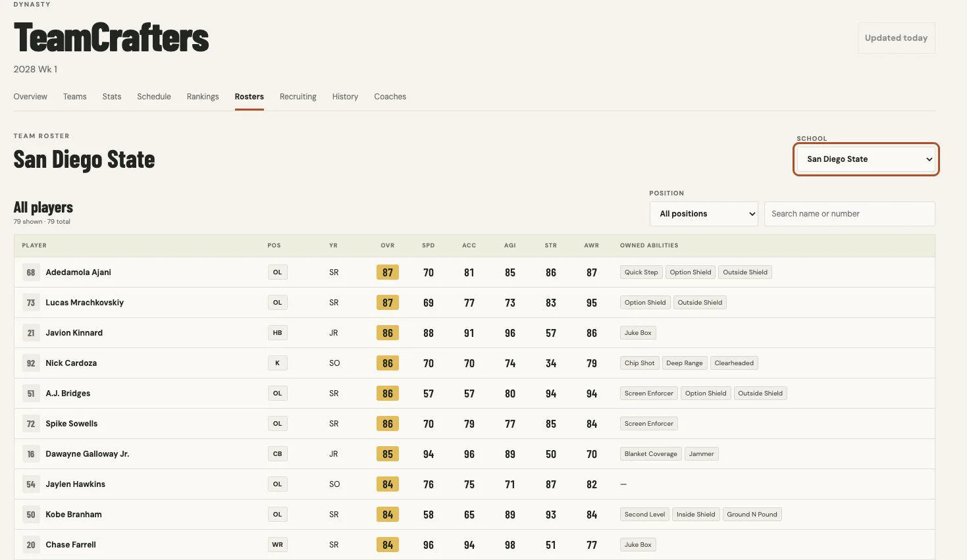
Task: Sort by the OVR column header
Action: pyautogui.click(x=388, y=245)
